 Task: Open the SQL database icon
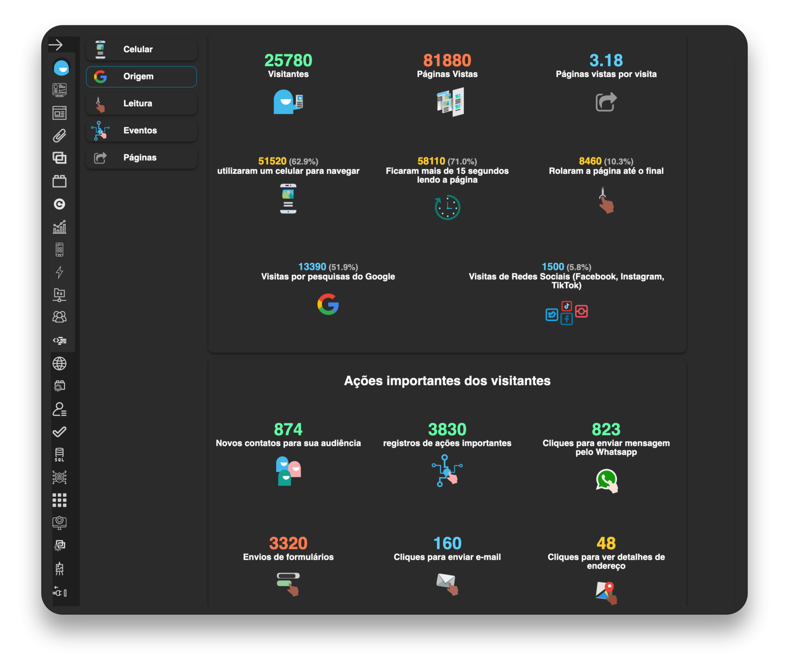60,454
